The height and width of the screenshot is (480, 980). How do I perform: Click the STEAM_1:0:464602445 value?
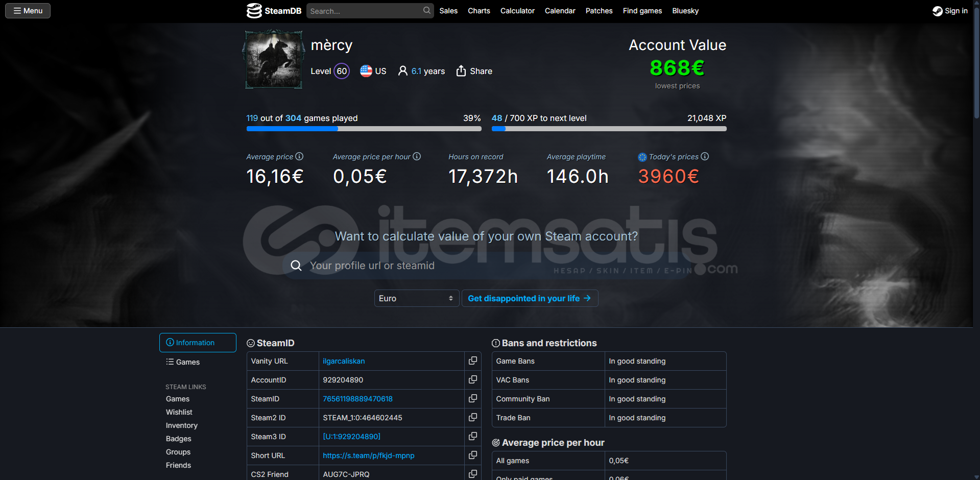[363, 418]
